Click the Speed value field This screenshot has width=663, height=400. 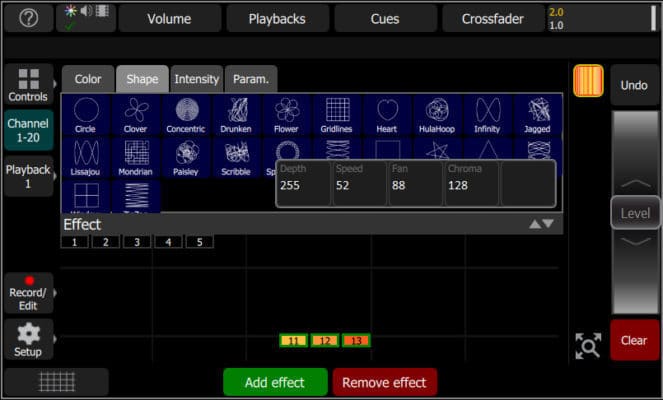[x=359, y=183]
